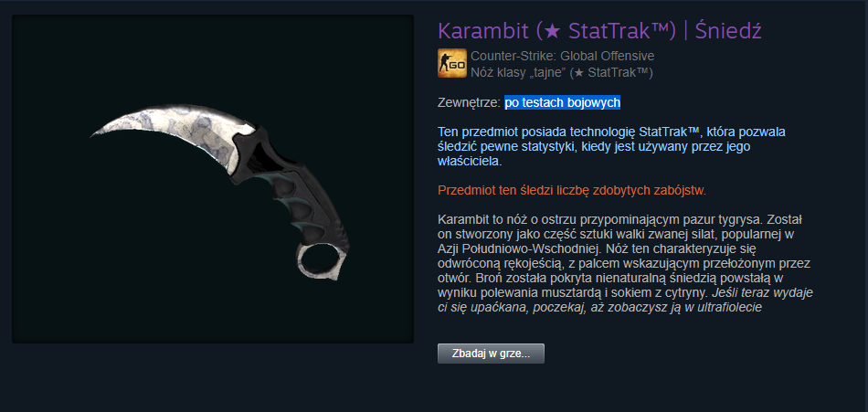Click the gray Karambit description paragraph

click(x=626, y=262)
